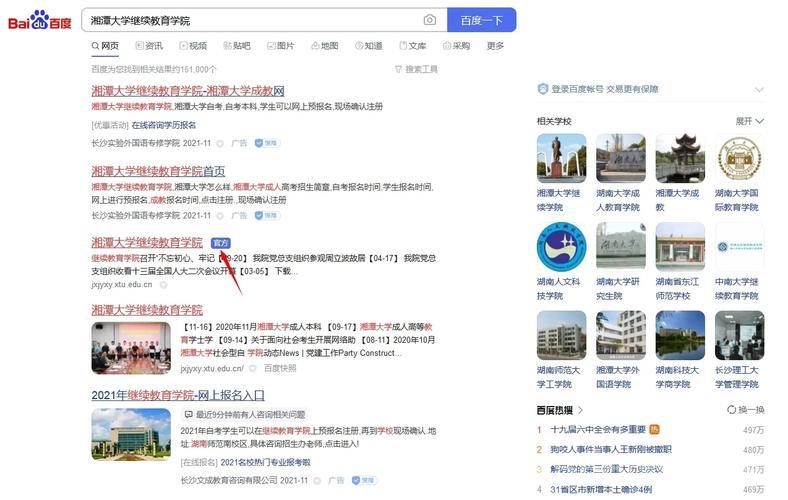Image resolution: width=788 pixels, height=500 pixels.
Task: Open 湖南大学国际教育学院 emblem thumbnail
Action: [x=739, y=158]
